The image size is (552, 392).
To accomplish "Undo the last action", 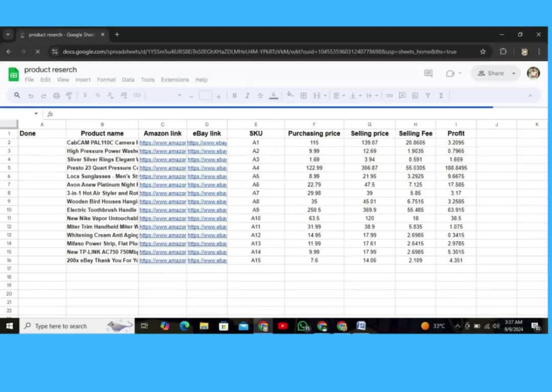I will pos(31,95).
